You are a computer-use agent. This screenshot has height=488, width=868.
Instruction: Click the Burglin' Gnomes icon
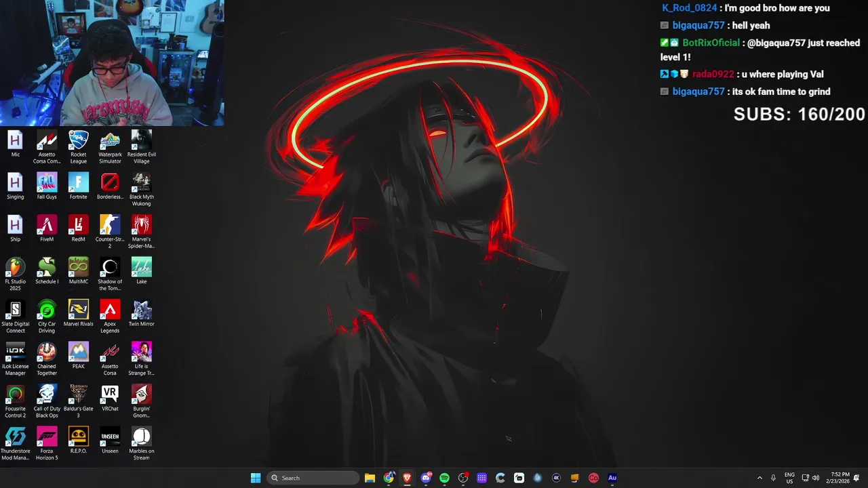141,401
